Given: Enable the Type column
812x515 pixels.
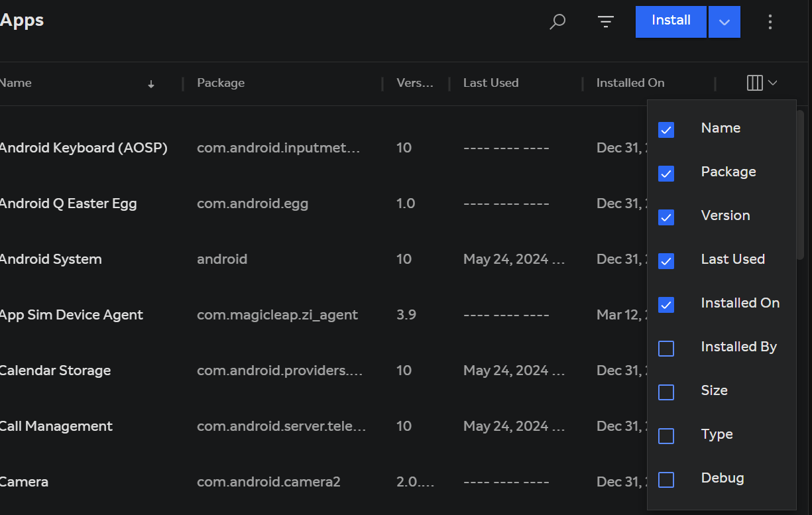Looking at the screenshot, I should point(666,435).
